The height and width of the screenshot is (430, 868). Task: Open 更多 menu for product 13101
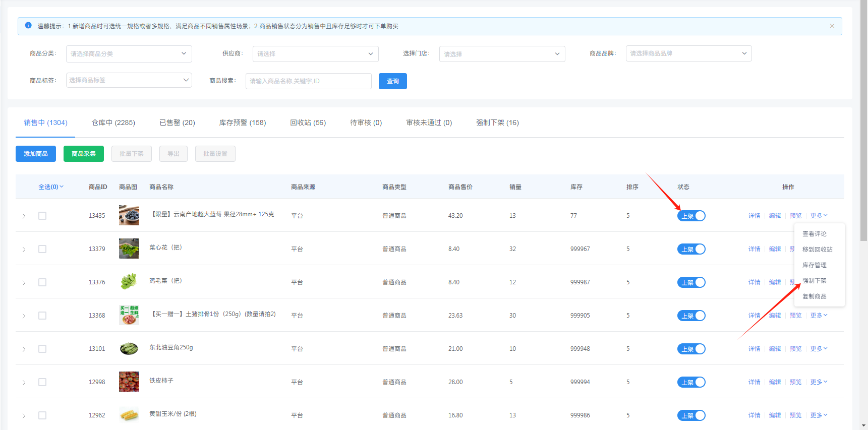pos(819,349)
